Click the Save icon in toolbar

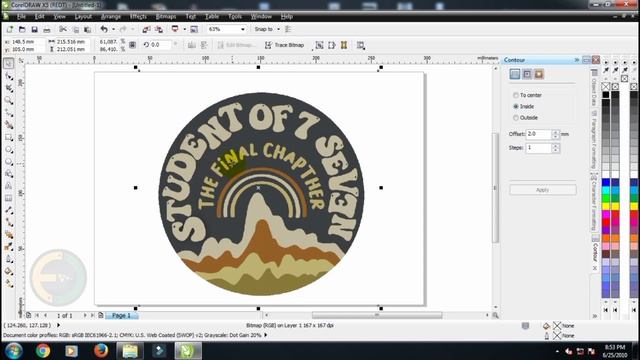click(34, 29)
